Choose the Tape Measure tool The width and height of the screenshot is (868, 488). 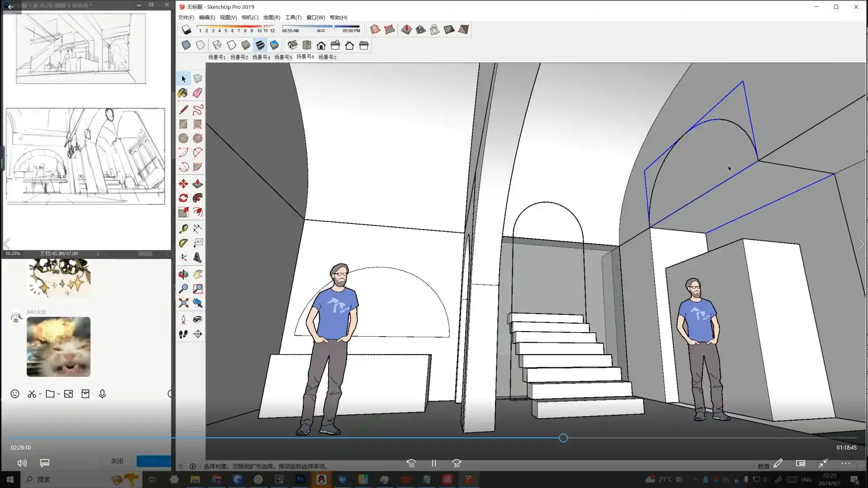tap(183, 229)
